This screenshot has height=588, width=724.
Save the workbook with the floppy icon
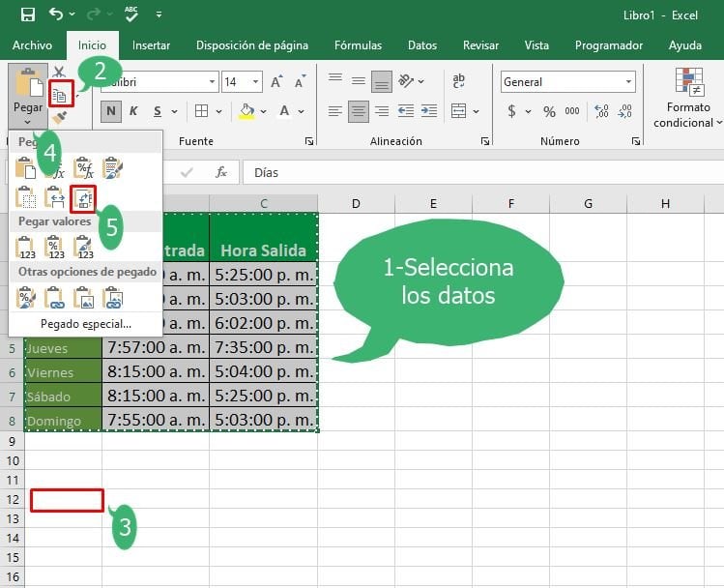[x=28, y=15]
